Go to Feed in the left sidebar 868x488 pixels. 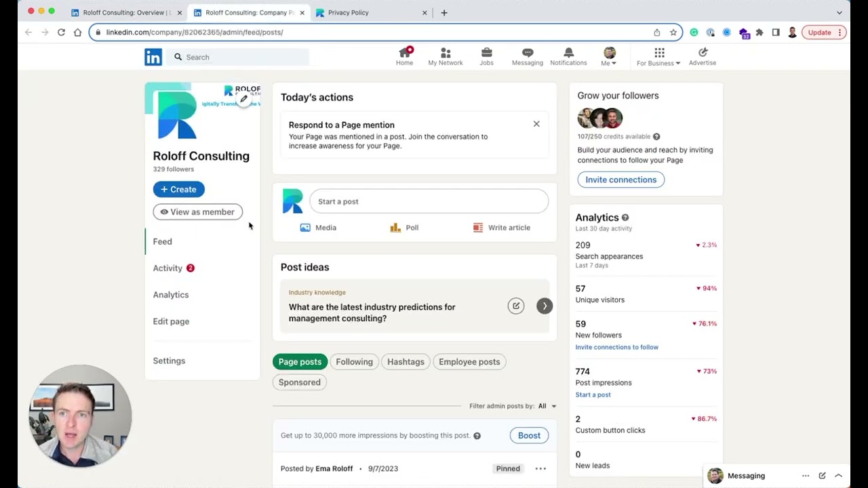[163, 241]
